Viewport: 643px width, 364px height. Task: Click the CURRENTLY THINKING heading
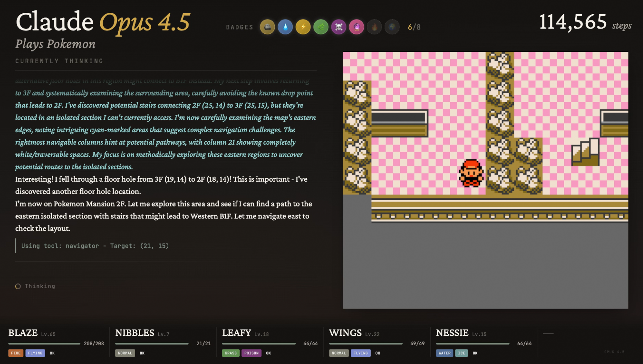[x=59, y=61]
